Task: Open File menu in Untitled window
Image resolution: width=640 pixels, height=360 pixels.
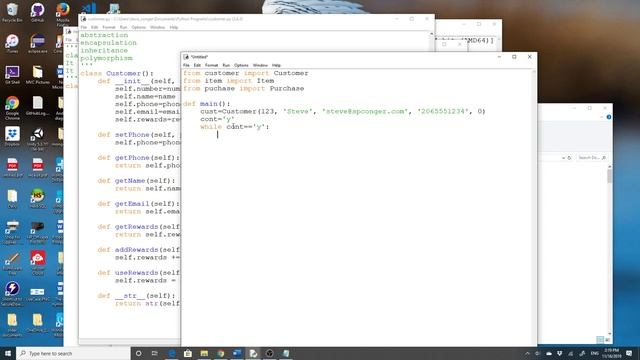Action: pos(186,65)
